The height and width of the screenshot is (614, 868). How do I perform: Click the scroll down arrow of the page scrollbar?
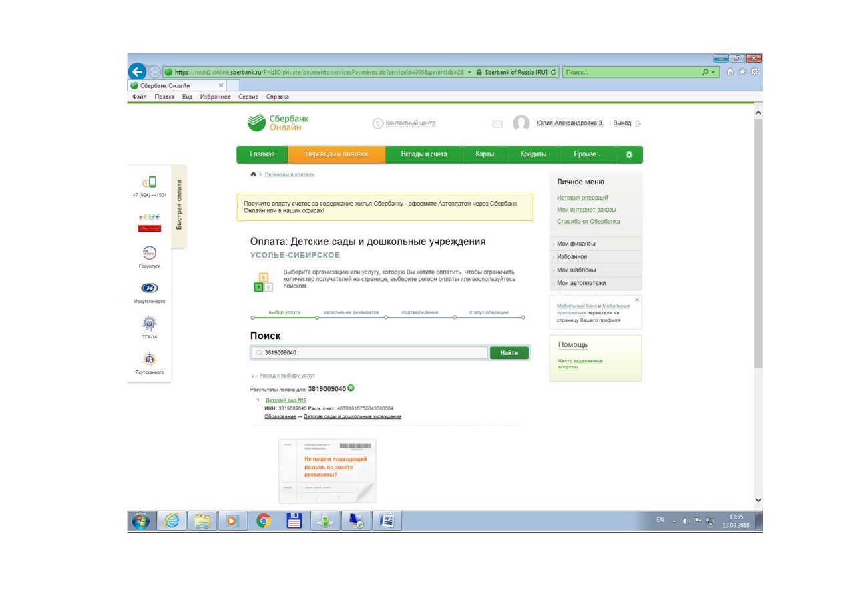pos(757,499)
